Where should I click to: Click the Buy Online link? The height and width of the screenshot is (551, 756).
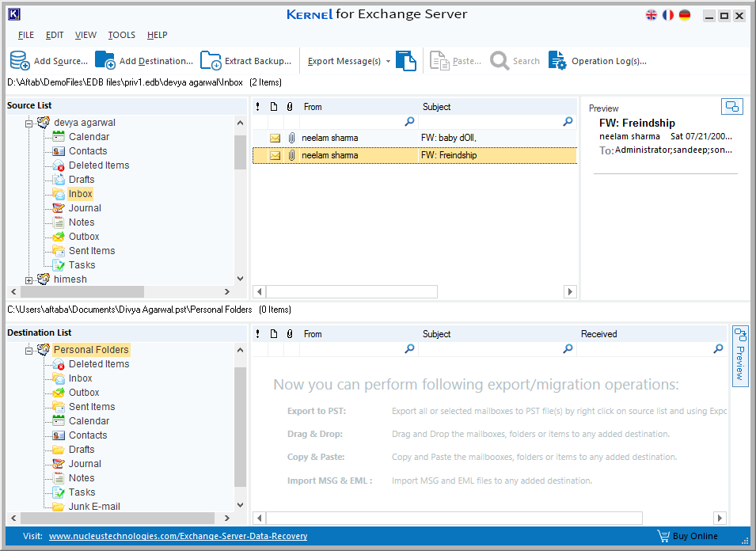(695, 536)
